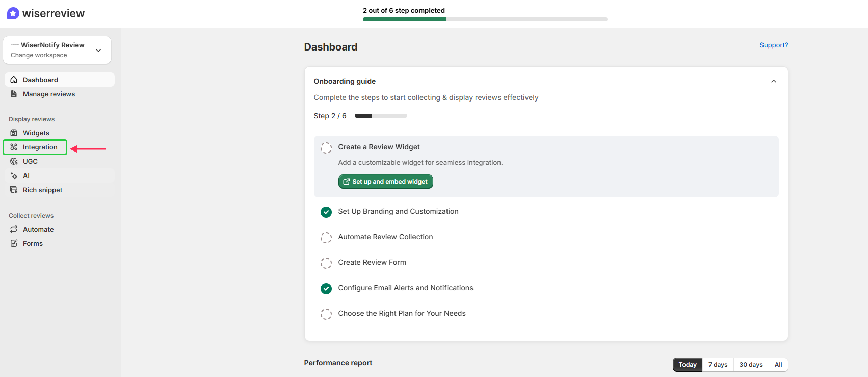Click the Widgets icon in sidebar
Viewport: 868px width, 377px height.
(14, 133)
